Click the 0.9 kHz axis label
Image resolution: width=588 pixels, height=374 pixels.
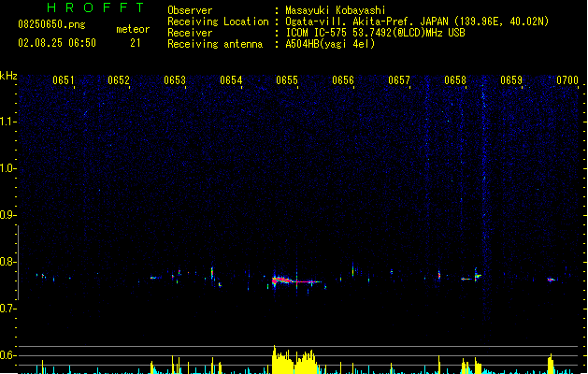(7, 215)
